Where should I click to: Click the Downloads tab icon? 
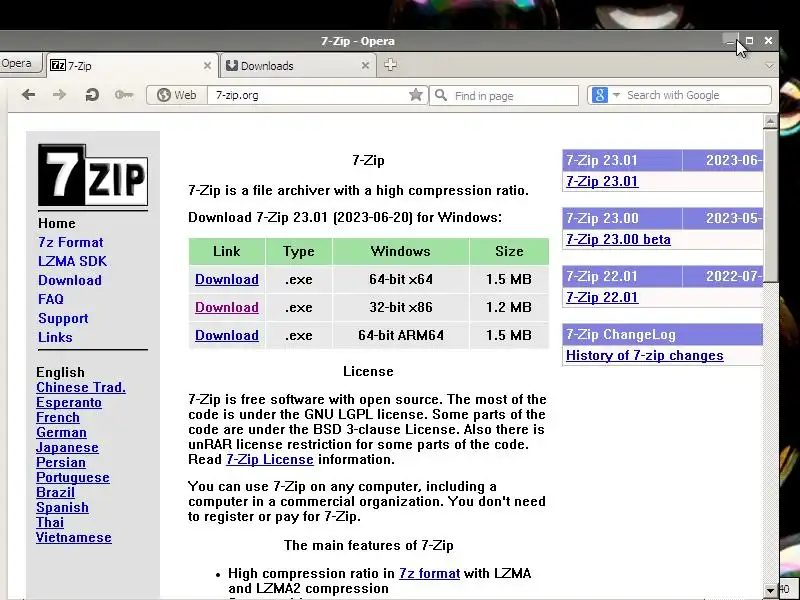click(x=232, y=65)
